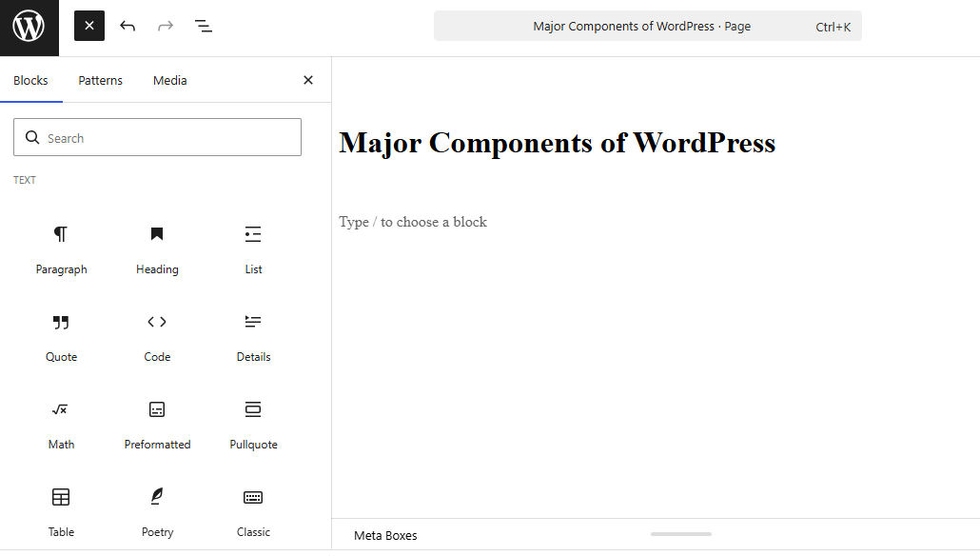This screenshot has width=980, height=556.
Task: Insert a Heading block
Action: [158, 250]
